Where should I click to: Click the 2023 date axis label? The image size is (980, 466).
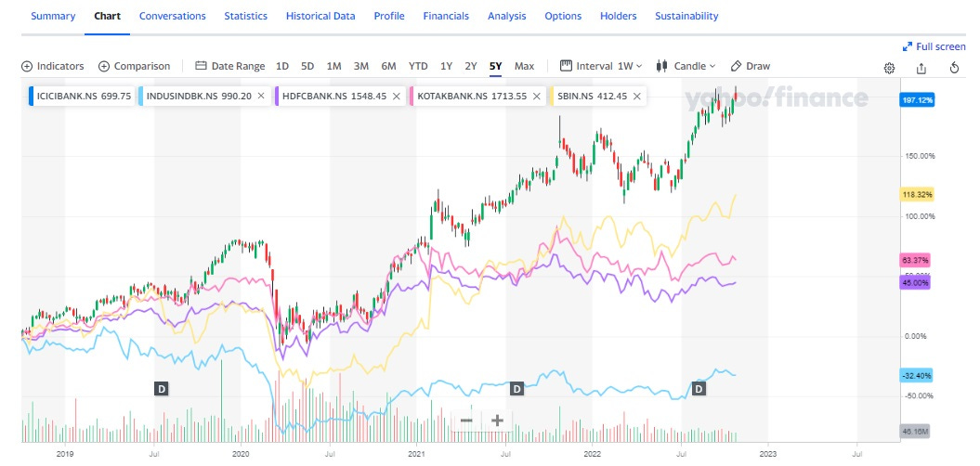point(768,454)
